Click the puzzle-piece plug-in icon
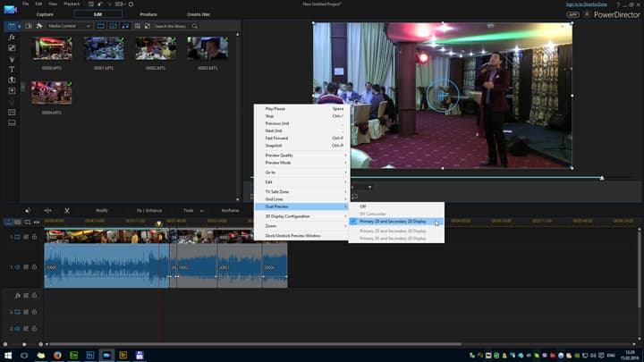Viewport: 644px width, 362px height. click(41, 26)
